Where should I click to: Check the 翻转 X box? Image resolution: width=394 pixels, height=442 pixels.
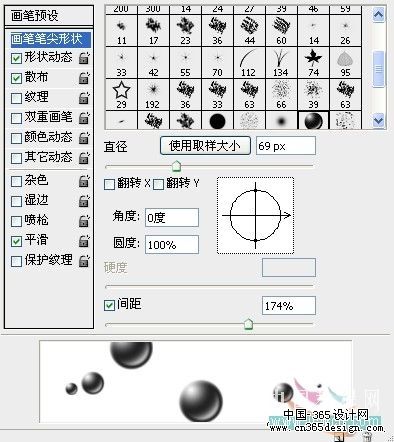click(109, 184)
